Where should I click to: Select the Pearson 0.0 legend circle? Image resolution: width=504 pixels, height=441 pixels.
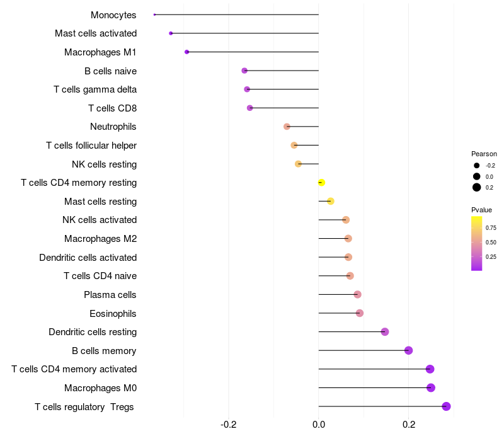coord(477,176)
